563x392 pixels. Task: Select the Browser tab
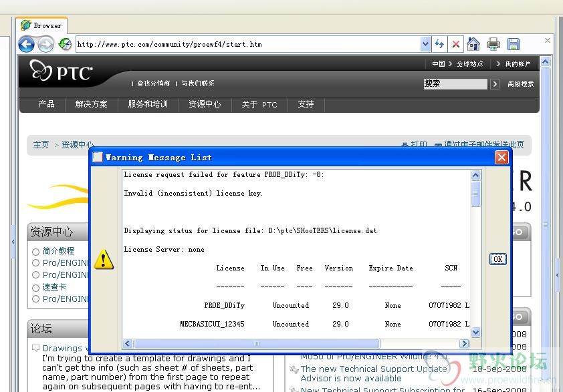point(41,25)
